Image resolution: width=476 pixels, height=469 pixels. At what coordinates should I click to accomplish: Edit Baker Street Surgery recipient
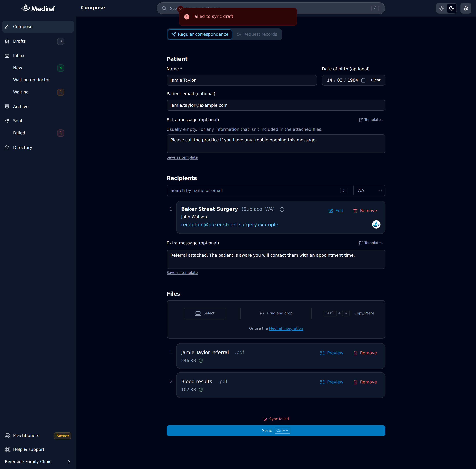point(336,211)
